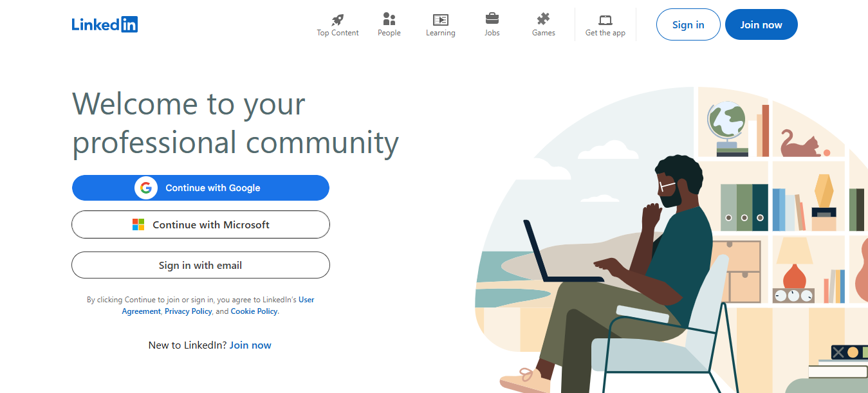Image resolution: width=868 pixels, height=393 pixels.
Task: Select the Learning menu label
Action: (440, 33)
